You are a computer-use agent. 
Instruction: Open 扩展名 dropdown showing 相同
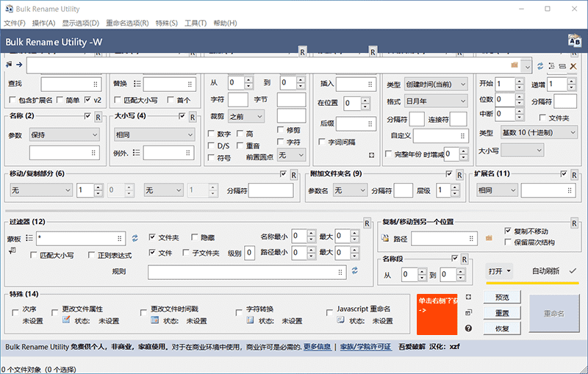498,190
